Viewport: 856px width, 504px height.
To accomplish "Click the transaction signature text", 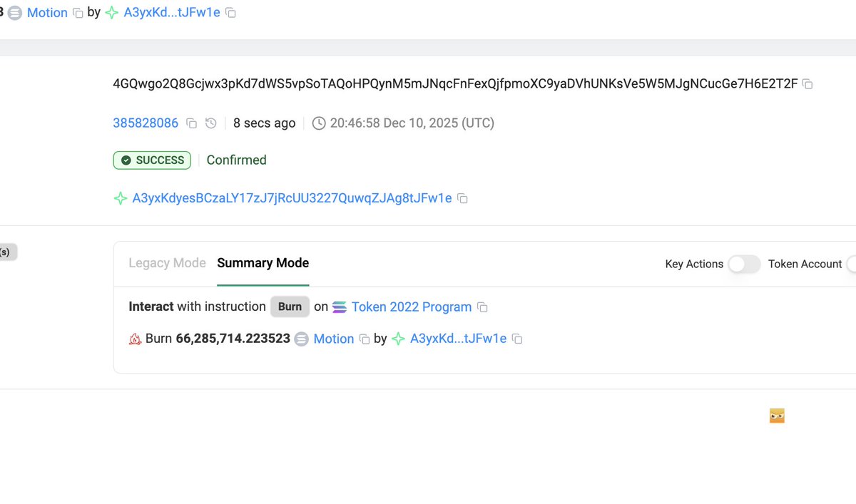I will click(x=455, y=84).
